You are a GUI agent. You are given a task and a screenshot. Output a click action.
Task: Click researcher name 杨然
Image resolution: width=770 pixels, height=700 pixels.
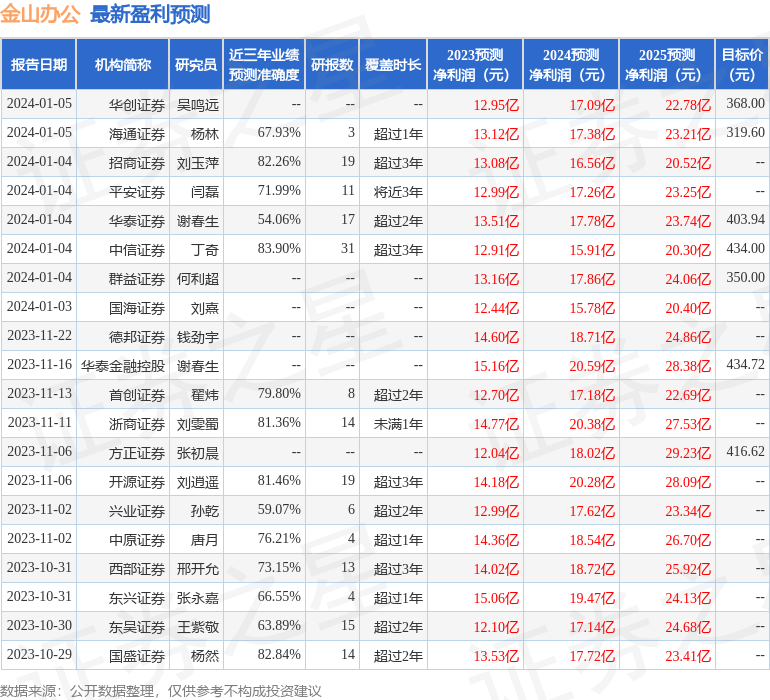pyautogui.click(x=205, y=655)
